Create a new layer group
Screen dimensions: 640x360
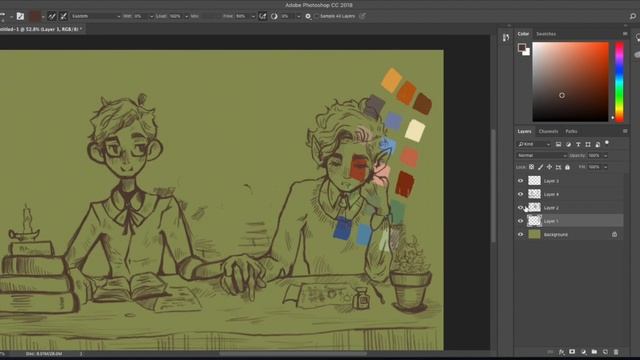(594, 352)
